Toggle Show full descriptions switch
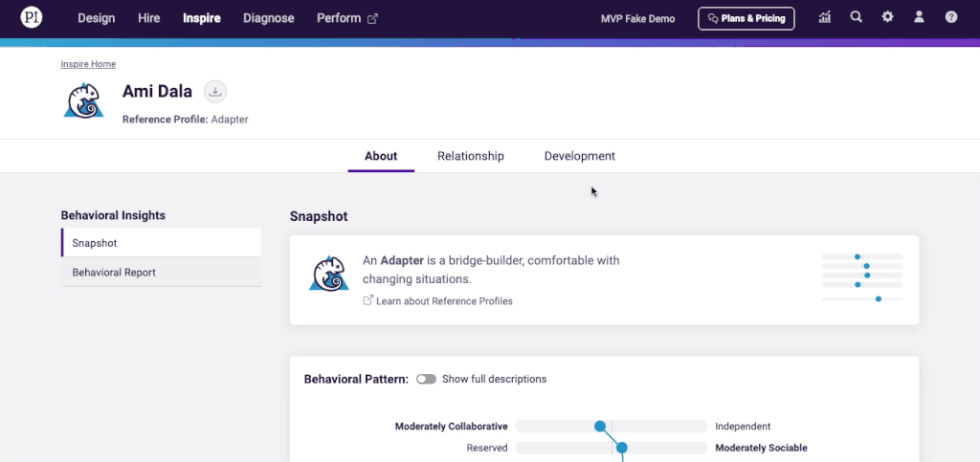 [x=426, y=379]
